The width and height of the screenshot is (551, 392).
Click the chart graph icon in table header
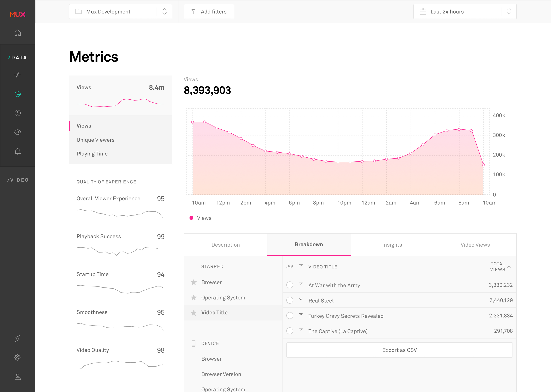pyautogui.click(x=290, y=267)
